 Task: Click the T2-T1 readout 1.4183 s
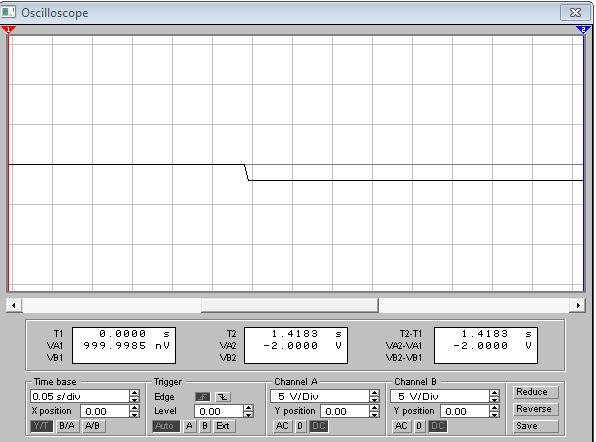click(496, 334)
